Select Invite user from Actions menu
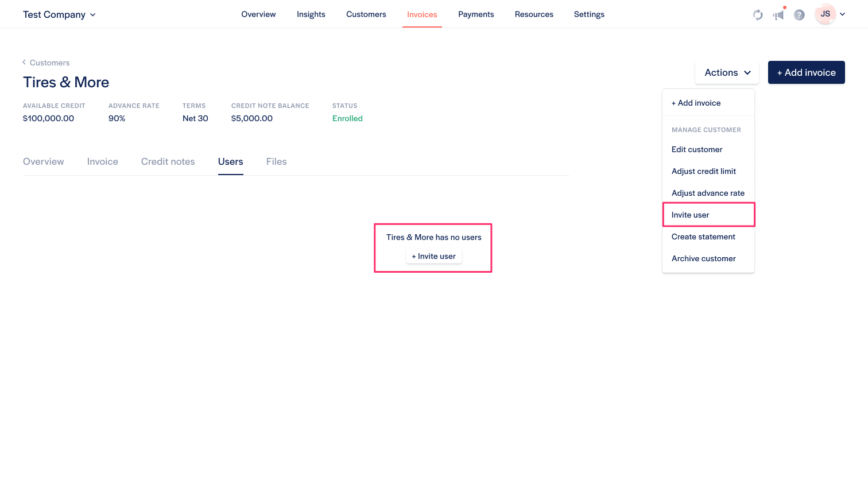The image size is (868, 492). (690, 215)
